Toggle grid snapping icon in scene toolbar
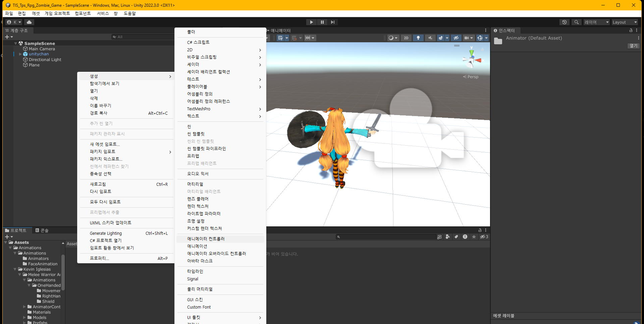Screen dimensions: 644x324 coord(294,38)
